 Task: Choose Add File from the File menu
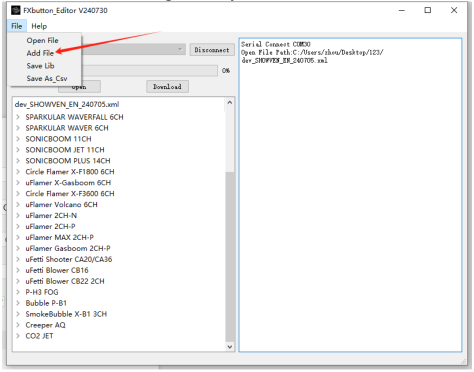[40, 53]
